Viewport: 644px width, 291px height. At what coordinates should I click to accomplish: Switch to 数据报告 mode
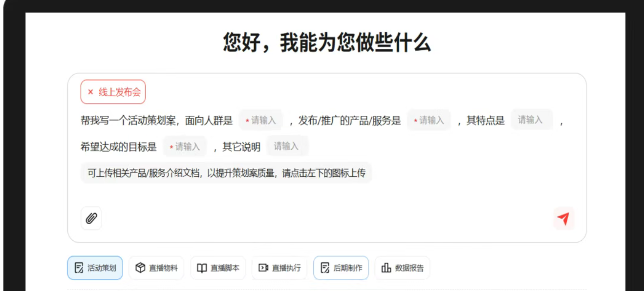pyautogui.click(x=402, y=268)
